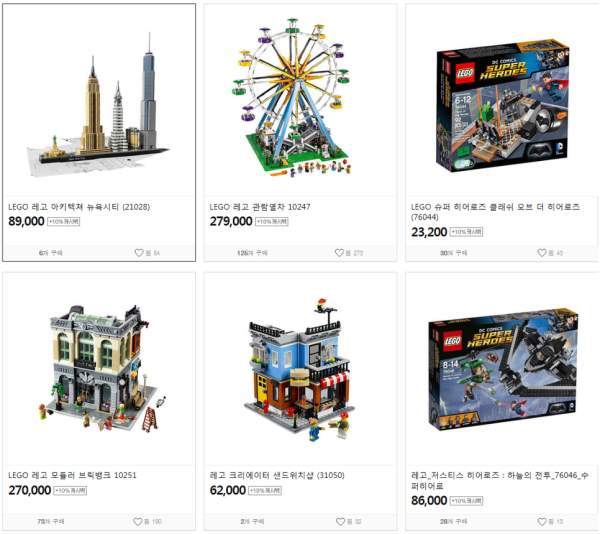Click the 86,000 price on the 76046 set
The height and width of the screenshot is (534, 600).
(x=429, y=500)
